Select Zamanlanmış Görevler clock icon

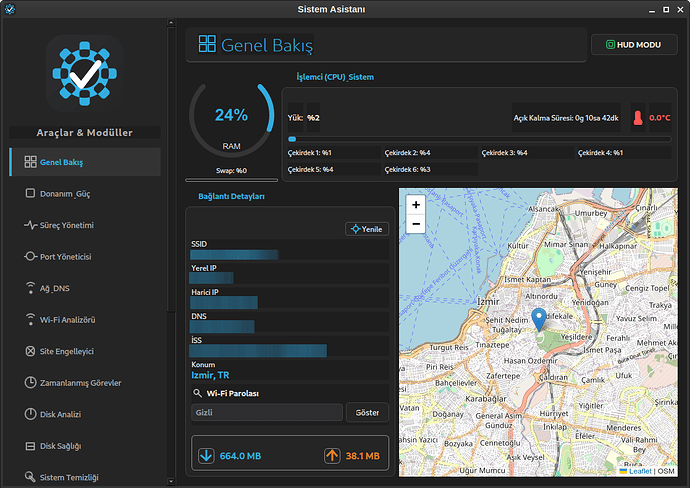pos(30,383)
